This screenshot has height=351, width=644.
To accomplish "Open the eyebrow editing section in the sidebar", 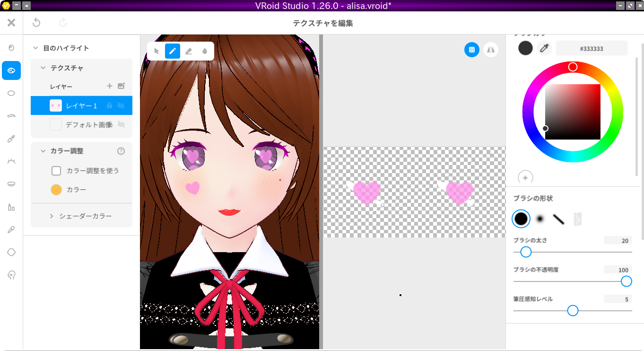I will coord(11,115).
